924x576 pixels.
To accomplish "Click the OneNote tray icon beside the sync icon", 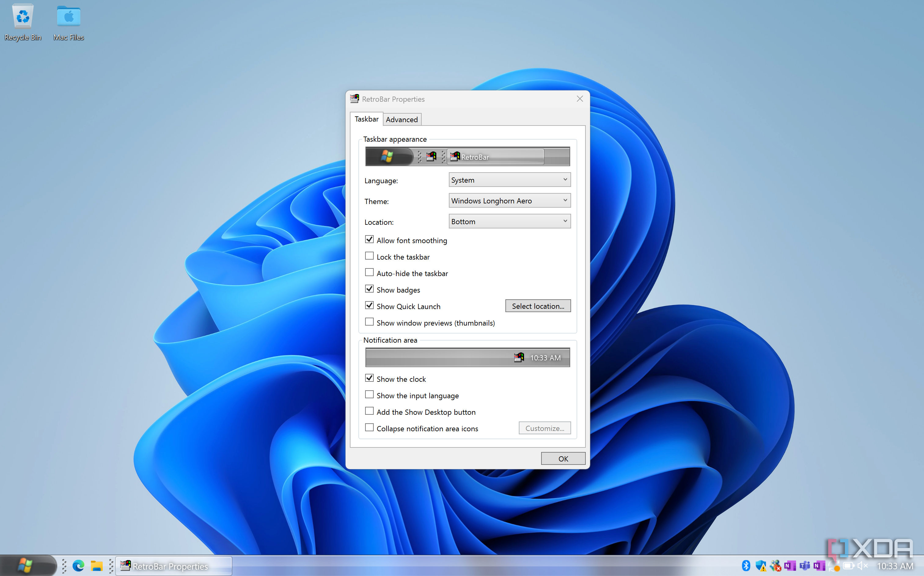I will point(819,566).
